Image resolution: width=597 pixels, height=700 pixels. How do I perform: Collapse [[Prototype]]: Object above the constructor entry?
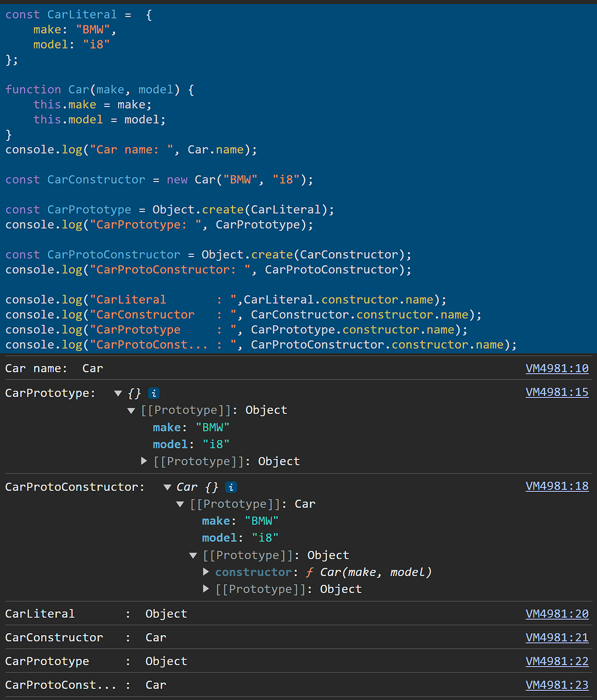click(x=193, y=555)
